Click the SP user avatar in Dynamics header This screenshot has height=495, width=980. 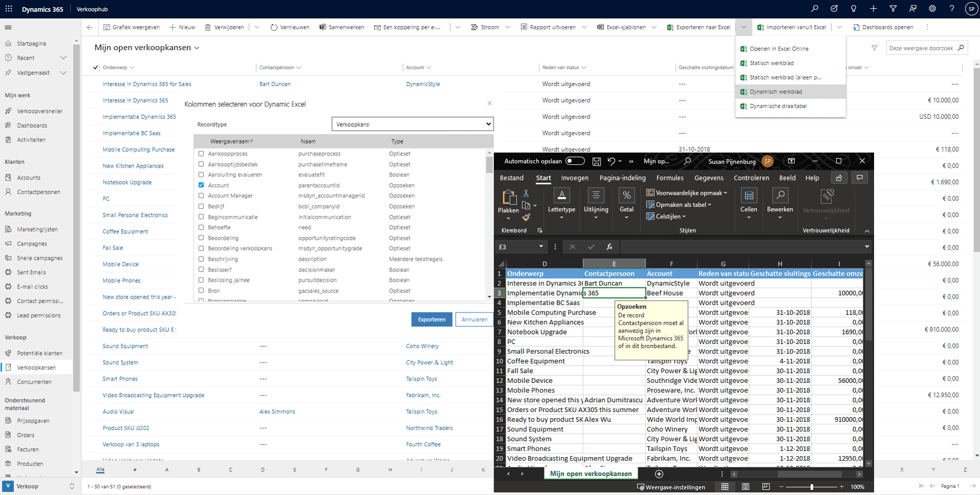tap(971, 9)
